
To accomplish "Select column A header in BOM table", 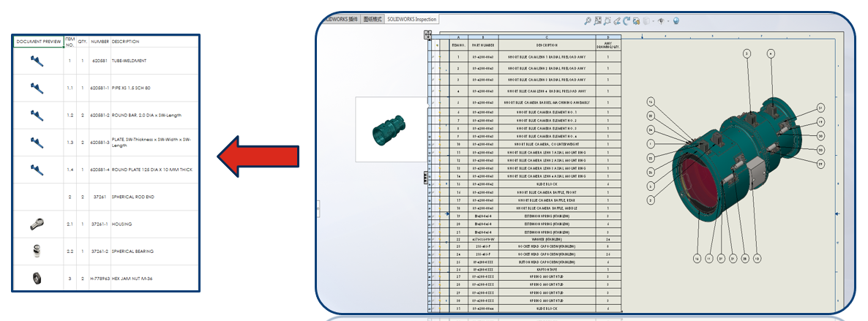I will (458, 37).
